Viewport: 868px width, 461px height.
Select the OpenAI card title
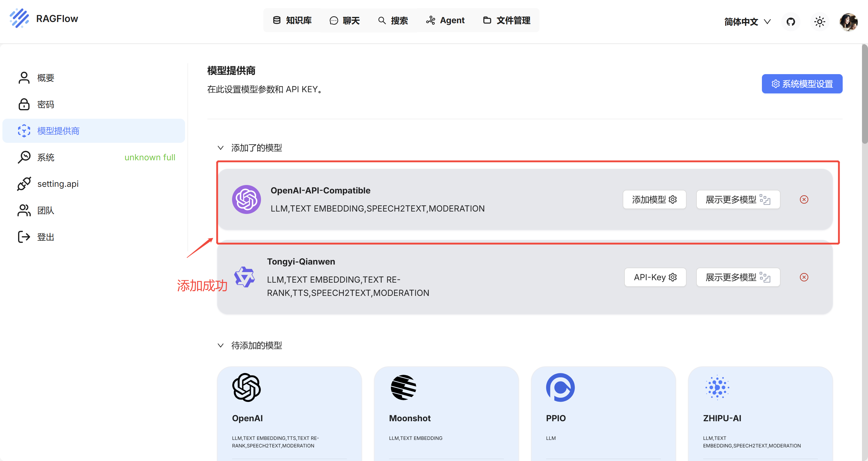coord(247,418)
